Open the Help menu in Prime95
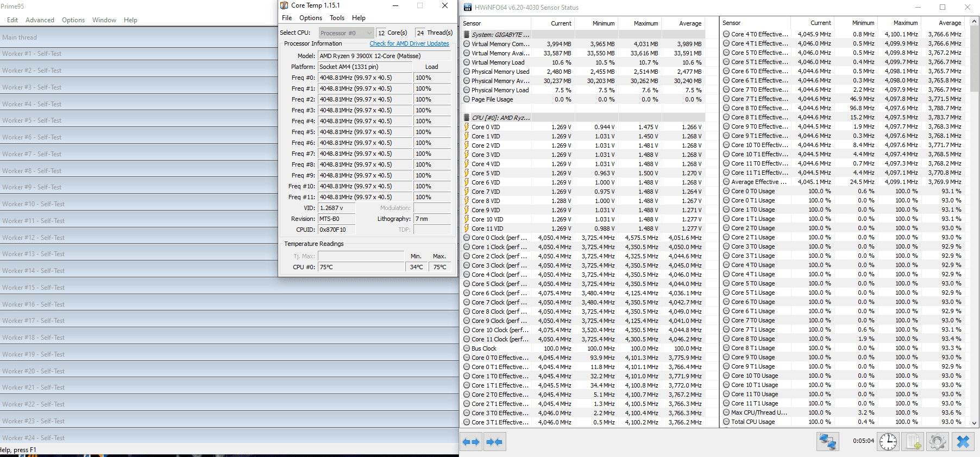980x457 pixels. pyautogui.click(x=130, y=20)
